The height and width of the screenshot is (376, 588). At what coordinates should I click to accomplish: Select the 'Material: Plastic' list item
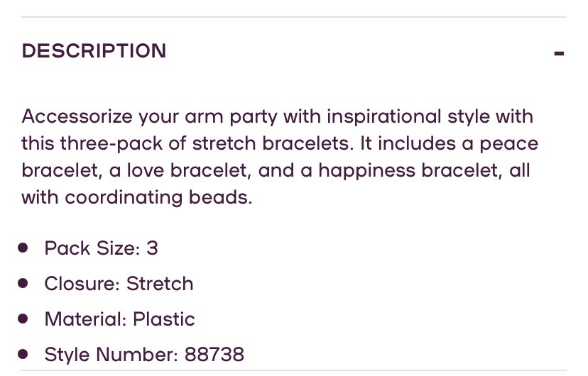tap(119, 319)
